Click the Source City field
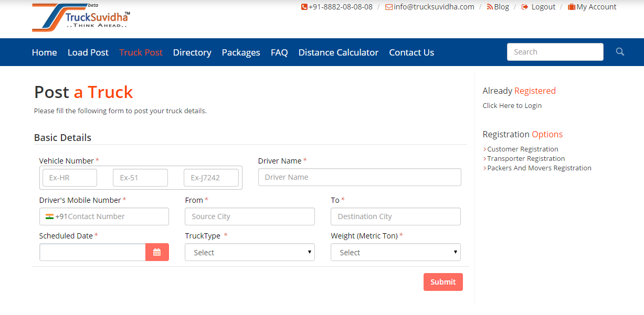This screenshot has width=644, height=315. coord(250,216)
